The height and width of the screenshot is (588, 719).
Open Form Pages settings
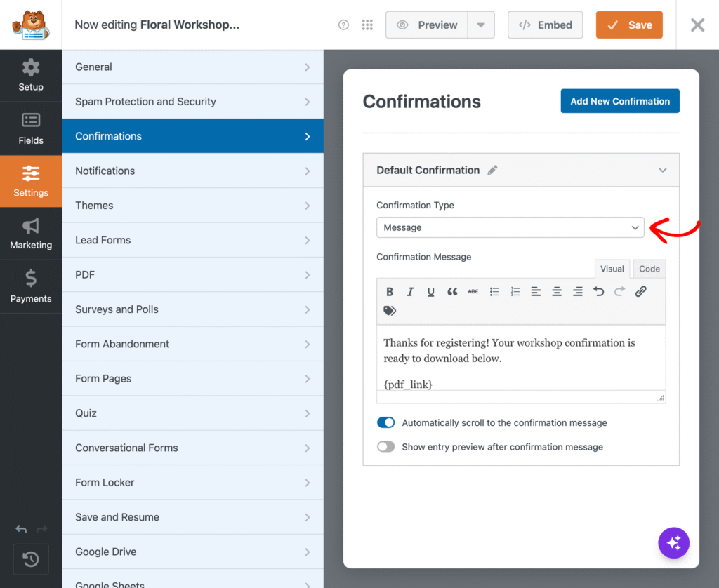192,379
